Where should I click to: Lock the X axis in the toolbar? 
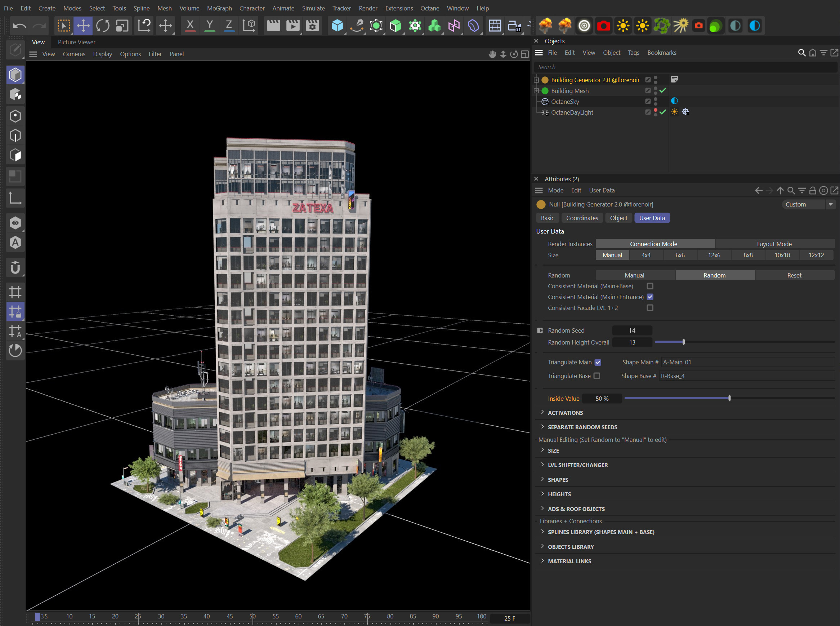coord(190,25)
